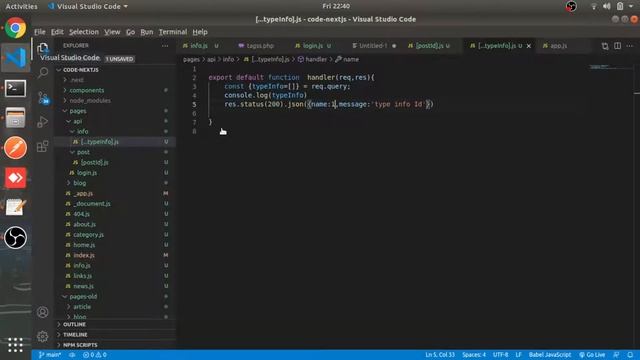Open the Terminal menu
Screen dimensions: 640x360
pos(173,32)
